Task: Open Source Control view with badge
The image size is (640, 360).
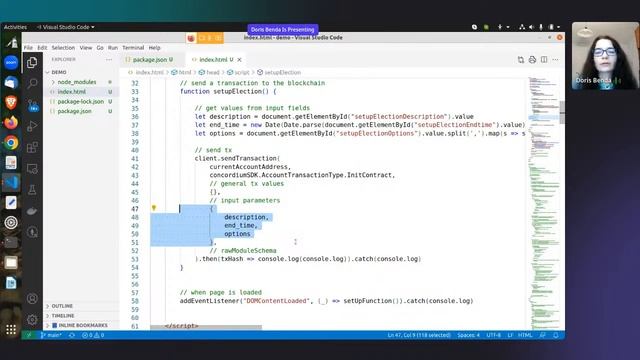Action: pyautogui.click(x=33, y=105)
